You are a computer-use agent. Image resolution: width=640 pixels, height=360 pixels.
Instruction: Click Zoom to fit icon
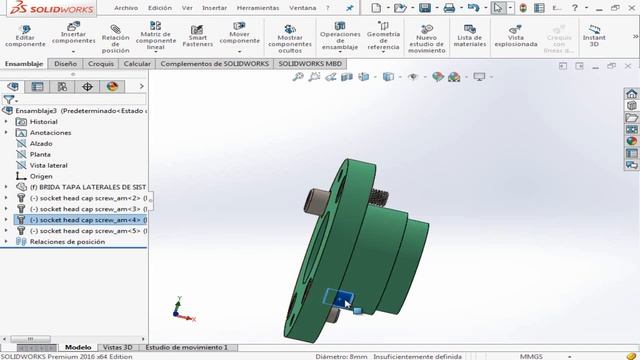[298, 77]
